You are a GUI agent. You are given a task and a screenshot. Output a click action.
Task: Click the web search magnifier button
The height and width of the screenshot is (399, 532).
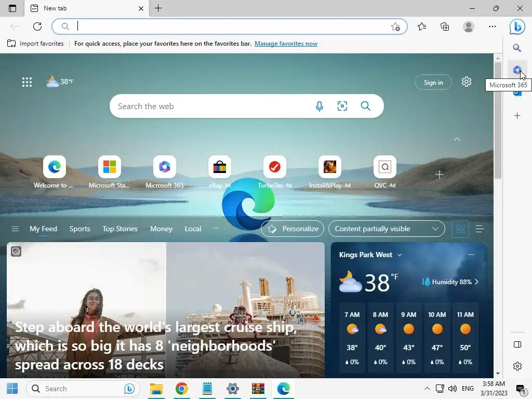click(x=365, y=106)
